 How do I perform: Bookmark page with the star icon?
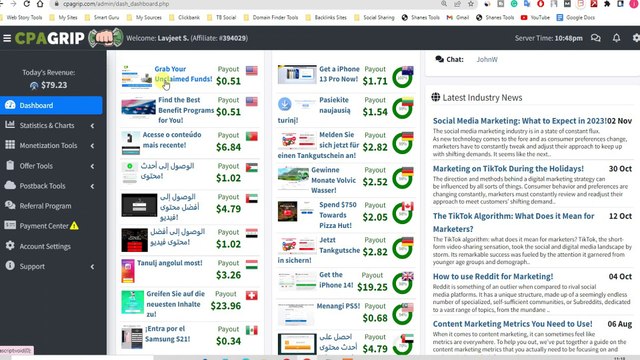471,4
